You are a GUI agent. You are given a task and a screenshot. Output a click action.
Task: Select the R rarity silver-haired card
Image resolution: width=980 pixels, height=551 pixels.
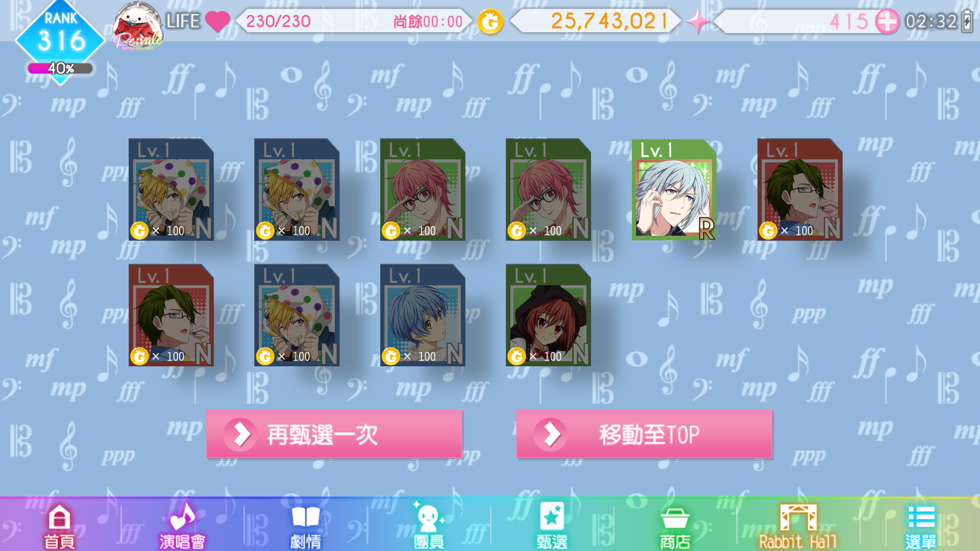coord(674,190)
